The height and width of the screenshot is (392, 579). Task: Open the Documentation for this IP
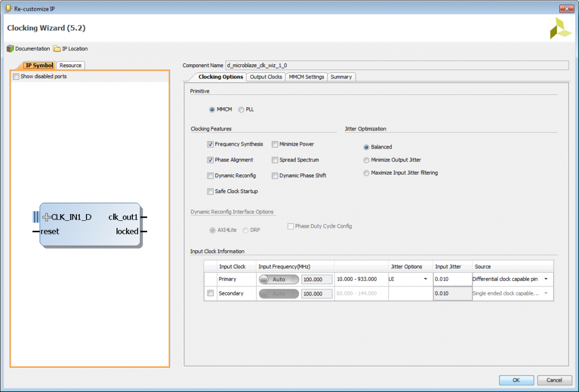coord(28,49)
